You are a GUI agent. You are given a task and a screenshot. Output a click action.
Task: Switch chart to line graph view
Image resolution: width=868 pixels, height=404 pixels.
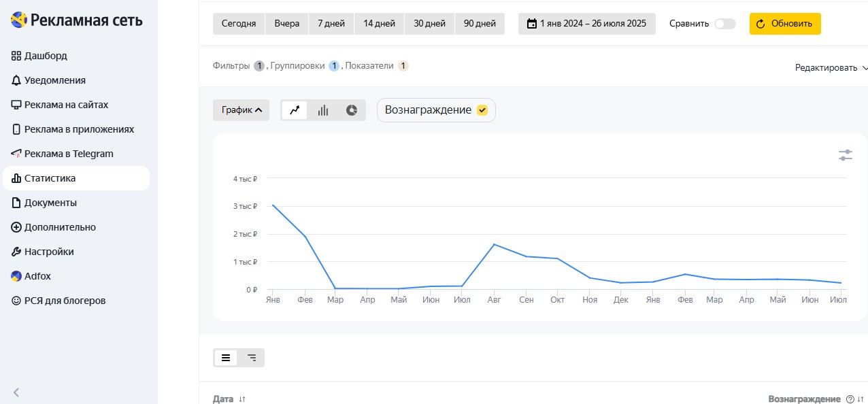pos(295,110)
